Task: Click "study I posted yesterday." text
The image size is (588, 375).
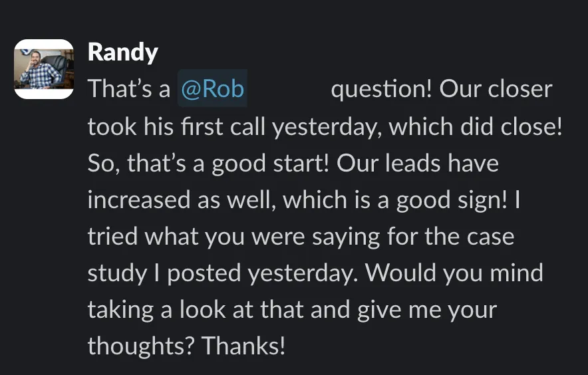Action: [x=223, y=273]
